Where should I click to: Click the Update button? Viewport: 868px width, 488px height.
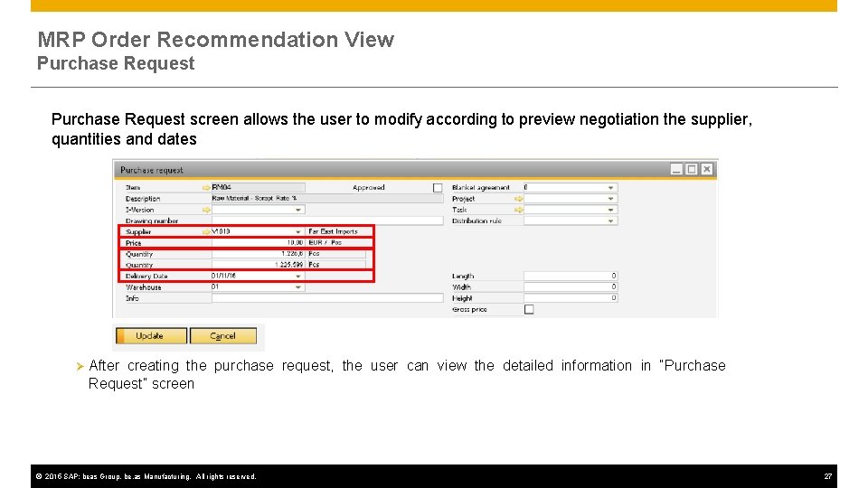pos(151,336)
